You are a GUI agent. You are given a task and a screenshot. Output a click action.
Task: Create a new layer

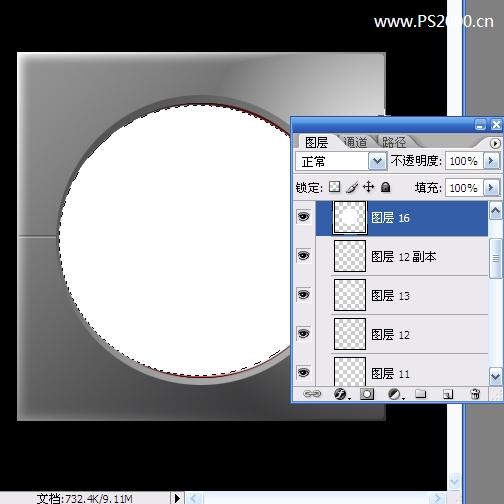point(448,394)
